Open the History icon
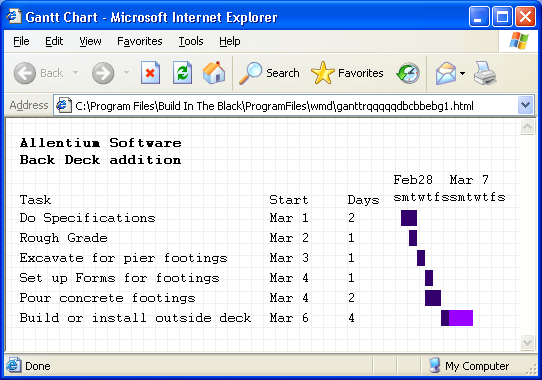The image size is (542, 380). tap(408, 73)
